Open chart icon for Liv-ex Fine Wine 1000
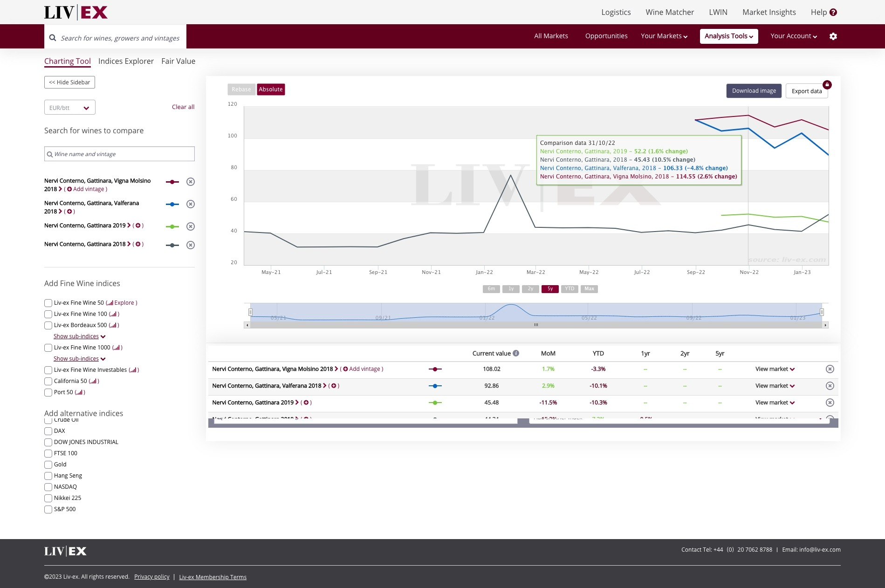This screenshot has height=588, width=885. click(117, 348)
